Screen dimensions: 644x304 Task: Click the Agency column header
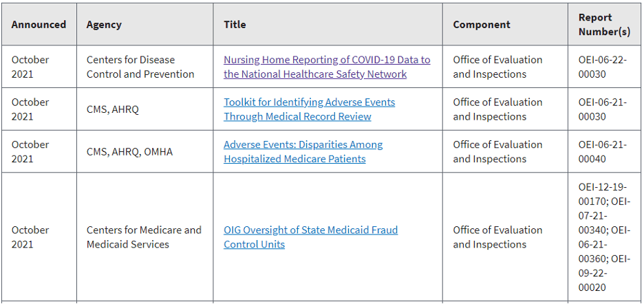point(104,24)
